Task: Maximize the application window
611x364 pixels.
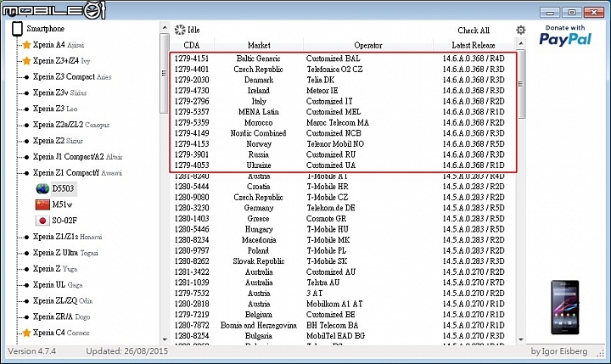Action: [572, 13]
